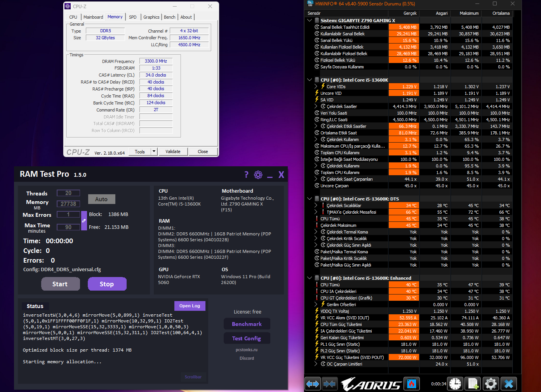Expand the Gerilim Ofsetleri row
This screenshot has height=392, width=541.
coord(316,305)
